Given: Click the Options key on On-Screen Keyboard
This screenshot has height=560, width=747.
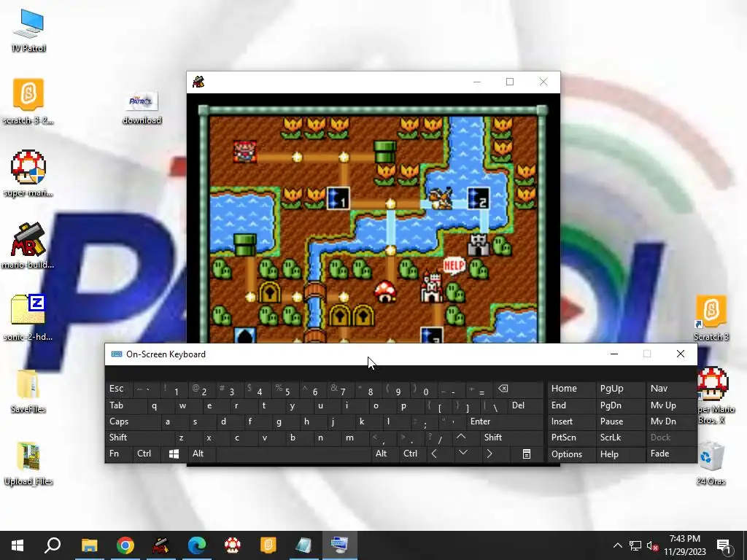Looking at the screenshot, I should pyautogui.click(x=571, y=454).
